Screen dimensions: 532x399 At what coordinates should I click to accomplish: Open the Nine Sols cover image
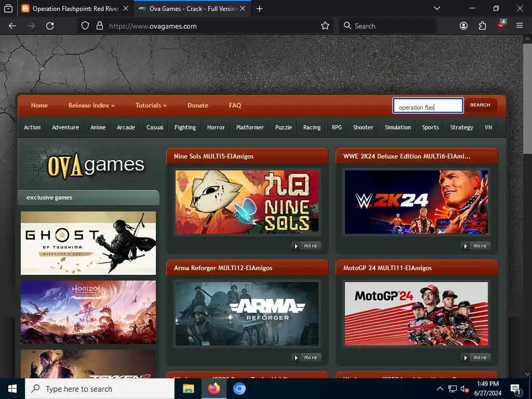coord(247,202)
